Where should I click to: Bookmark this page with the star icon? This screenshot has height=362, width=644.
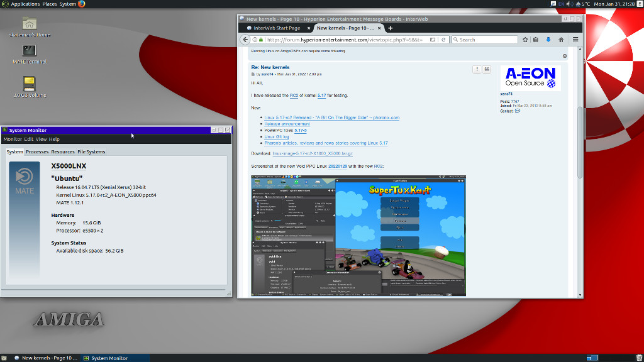pos(525,40)
